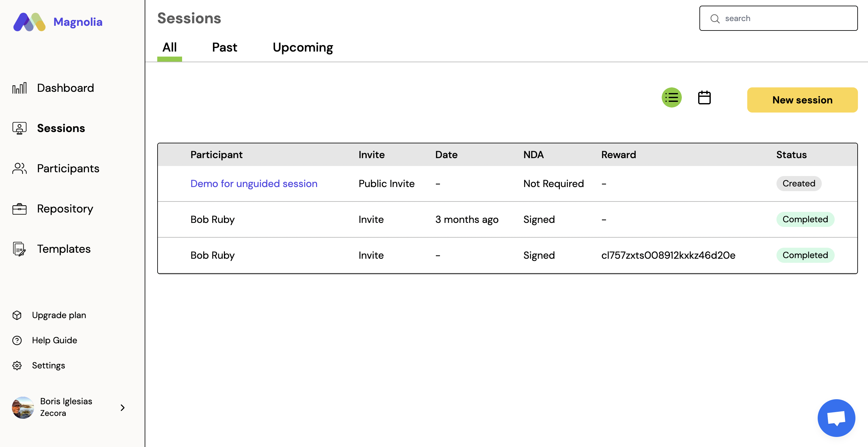The image size is (868, 447).
Task: Open Demo for unguided session link
Action: pos(254,184)
